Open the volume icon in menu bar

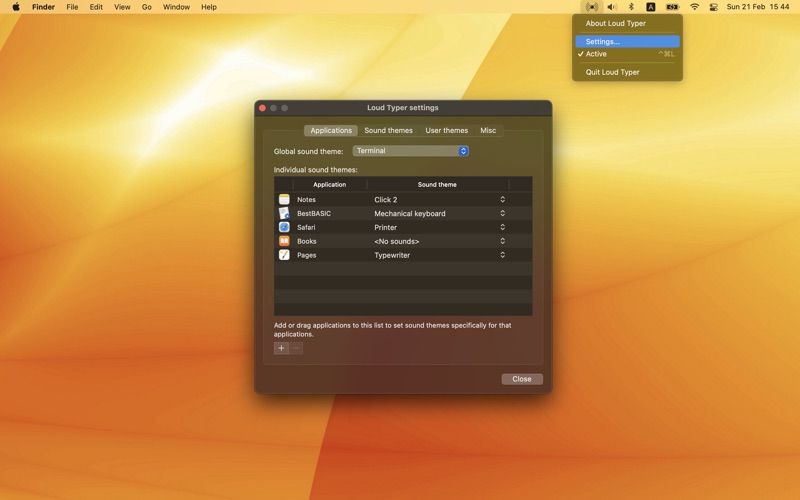click(611, 7)
